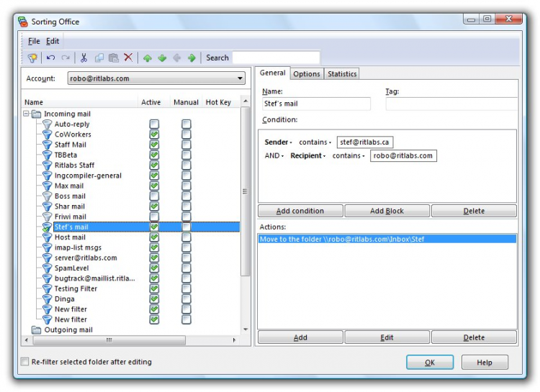The width and height of the screenshot is (540, 392).
Task: Click the Search input field
Action: pyautogui.click(x=276, y=58)
